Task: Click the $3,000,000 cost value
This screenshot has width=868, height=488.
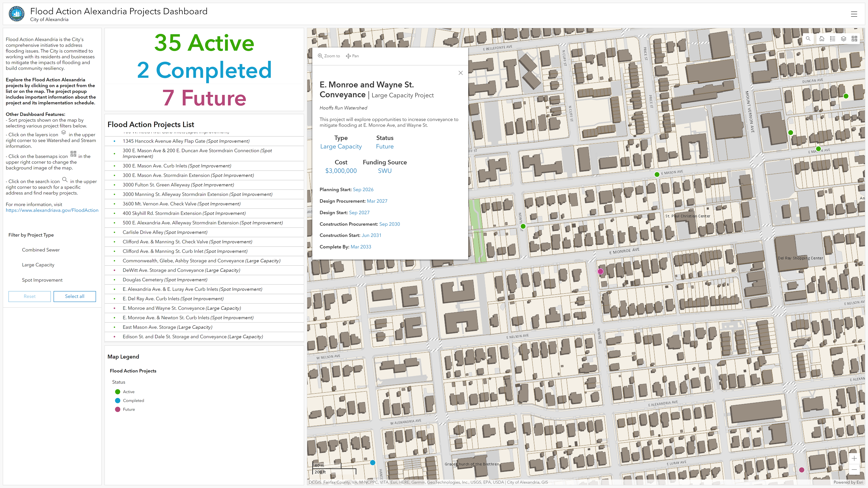Action: tap(341, 171)
